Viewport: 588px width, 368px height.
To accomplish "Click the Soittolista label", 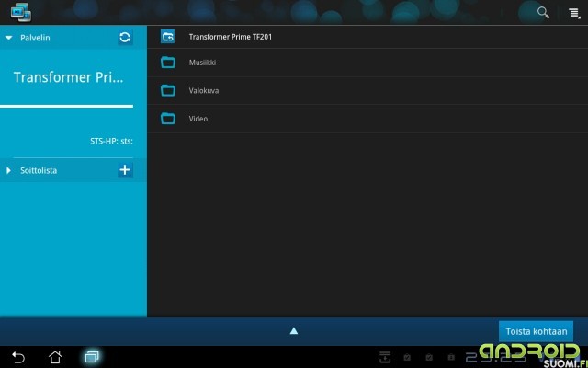I will tap(39, 170).
